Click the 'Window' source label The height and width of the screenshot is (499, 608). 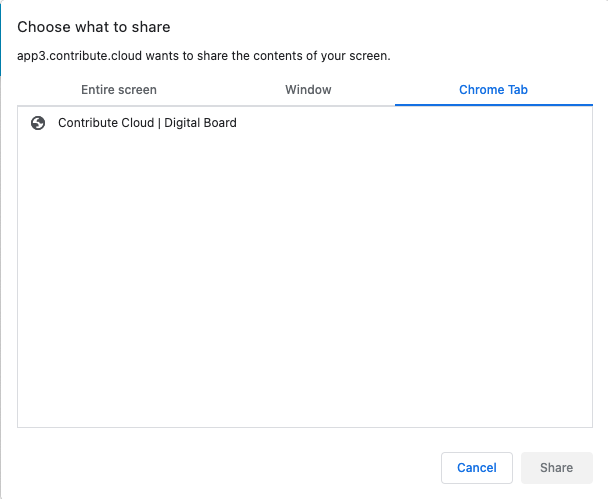[x=308, y=90]
